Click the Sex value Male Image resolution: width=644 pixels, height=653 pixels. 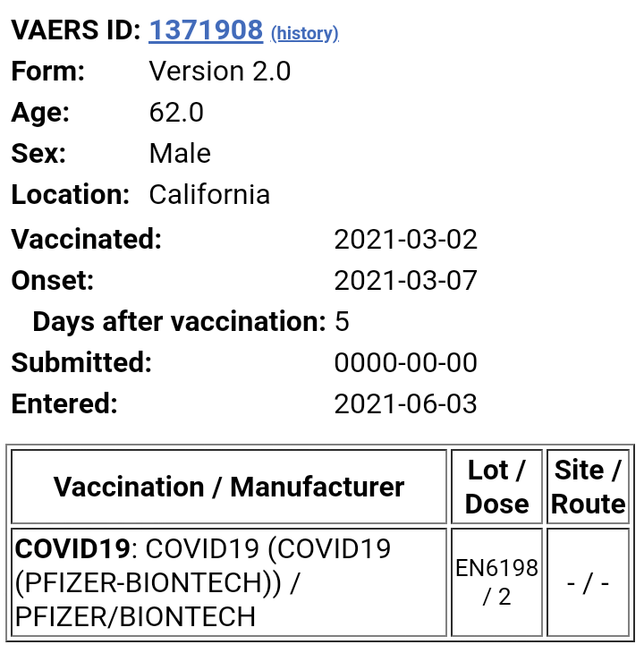click(180, 154)
